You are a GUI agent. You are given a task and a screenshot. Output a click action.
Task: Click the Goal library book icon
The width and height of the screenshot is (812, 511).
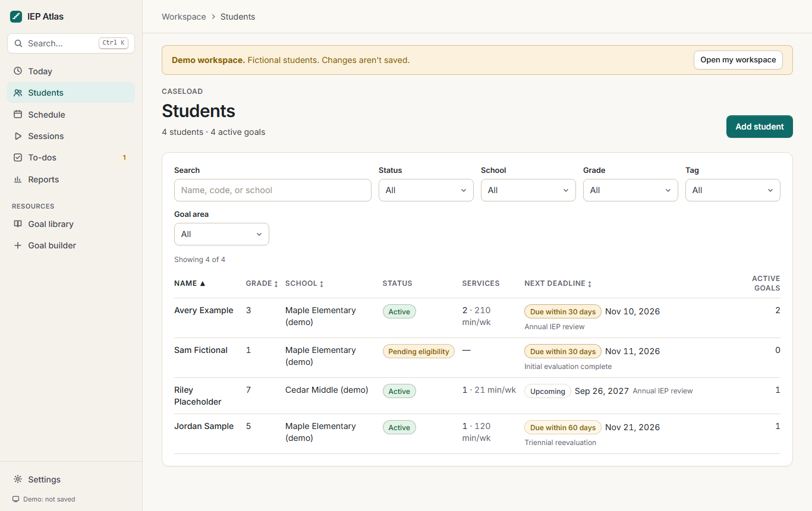pos(18,224)
